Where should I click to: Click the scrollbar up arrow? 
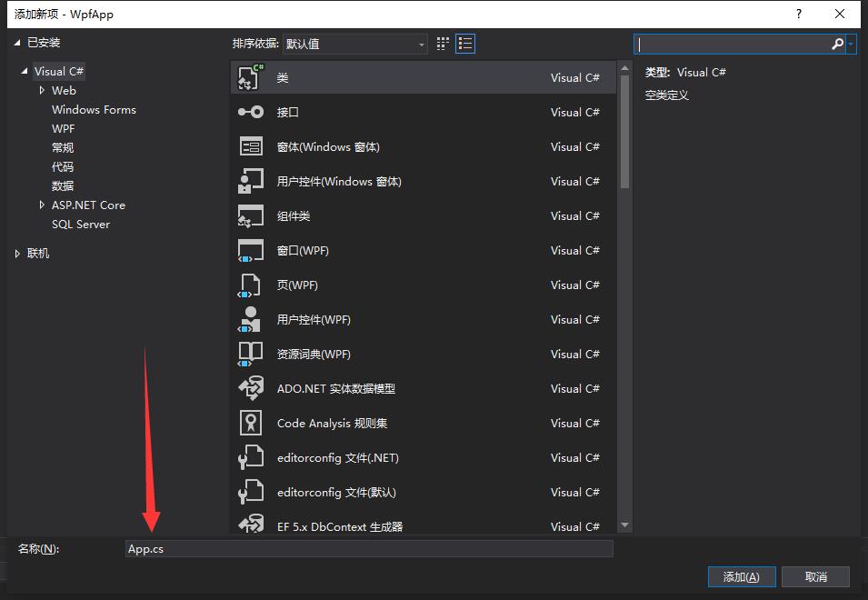pyautogui.click(x=625, y=68)
